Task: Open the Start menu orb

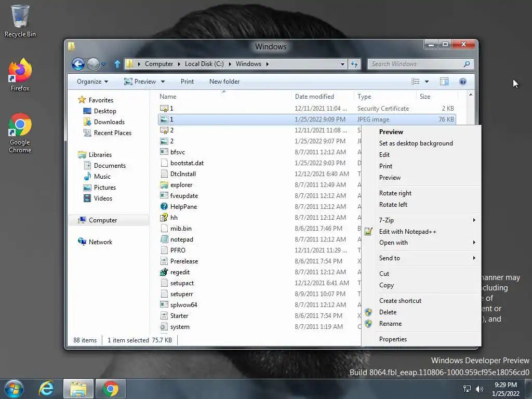Action: (14, 389)
